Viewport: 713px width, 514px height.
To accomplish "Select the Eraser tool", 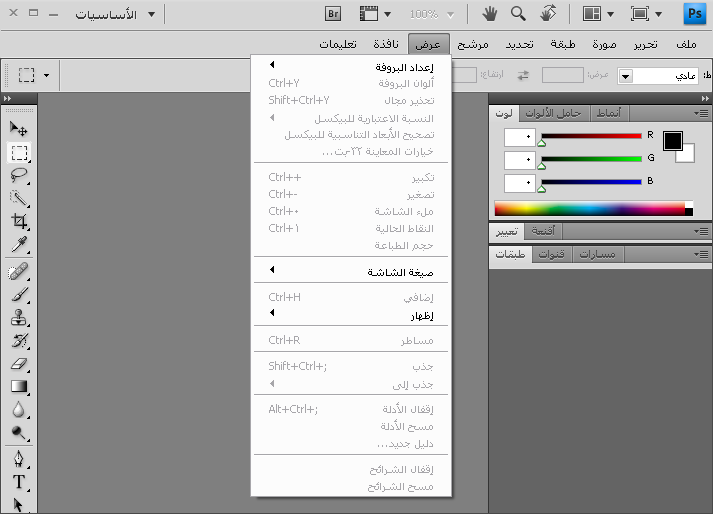I will coord(19,364).
